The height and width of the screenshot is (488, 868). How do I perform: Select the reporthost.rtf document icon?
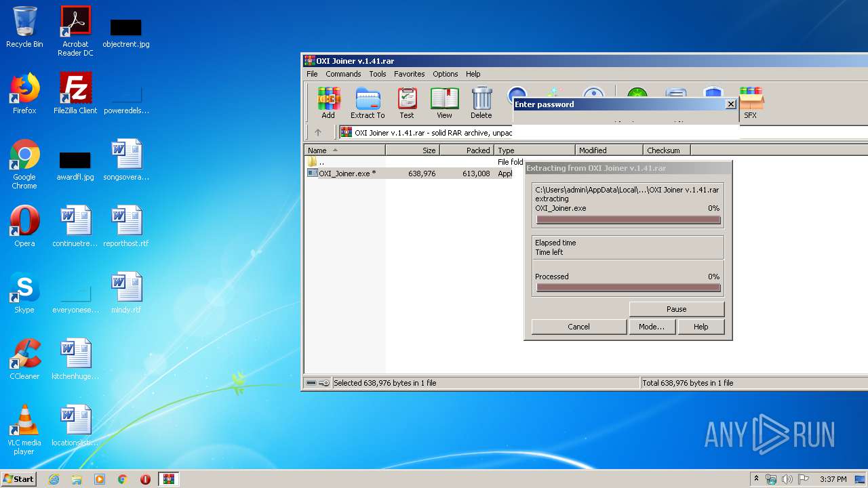point(126,226)
